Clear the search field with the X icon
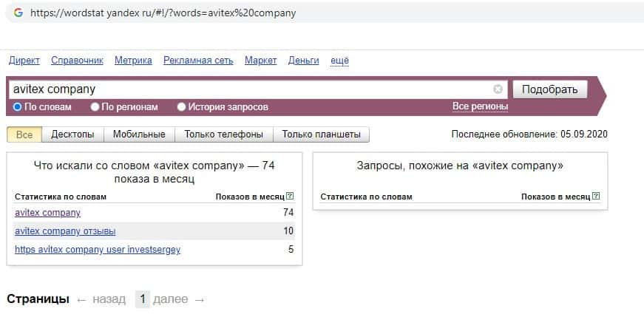The image size is (644, 334). [x=498, y=89]
